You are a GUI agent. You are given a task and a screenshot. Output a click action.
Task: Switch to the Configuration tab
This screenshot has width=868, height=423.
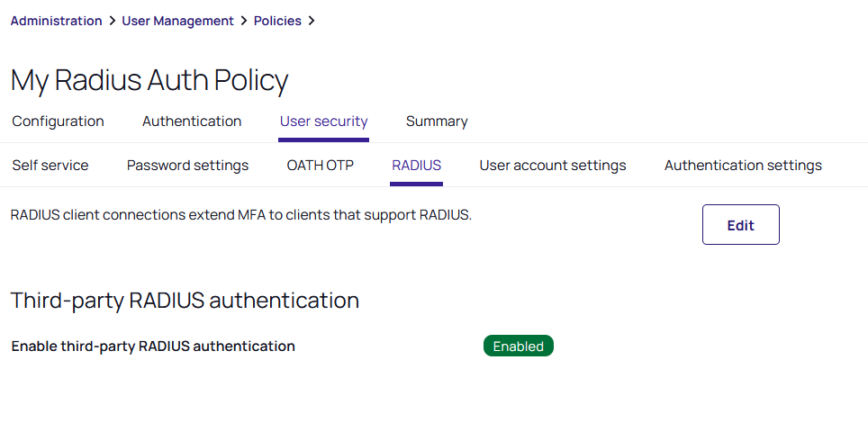click(58, 121)
